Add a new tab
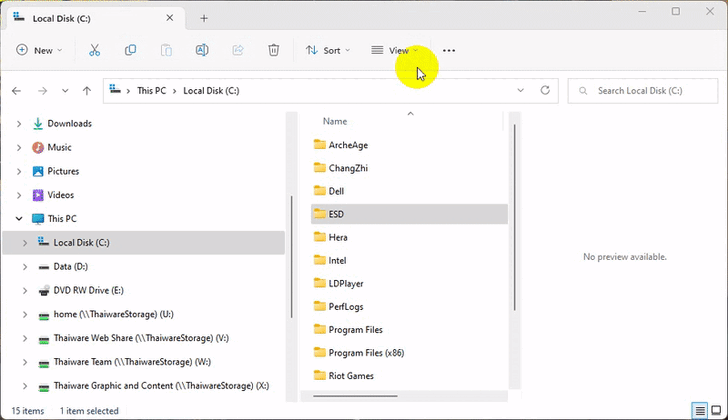The height and width of the screenshot is (420, 728). point(204,18)
